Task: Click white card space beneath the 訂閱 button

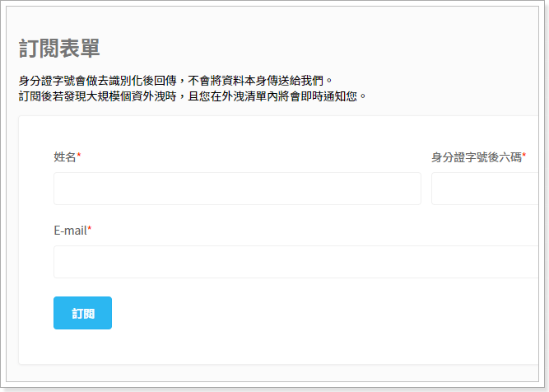Action: coord(82,348)
